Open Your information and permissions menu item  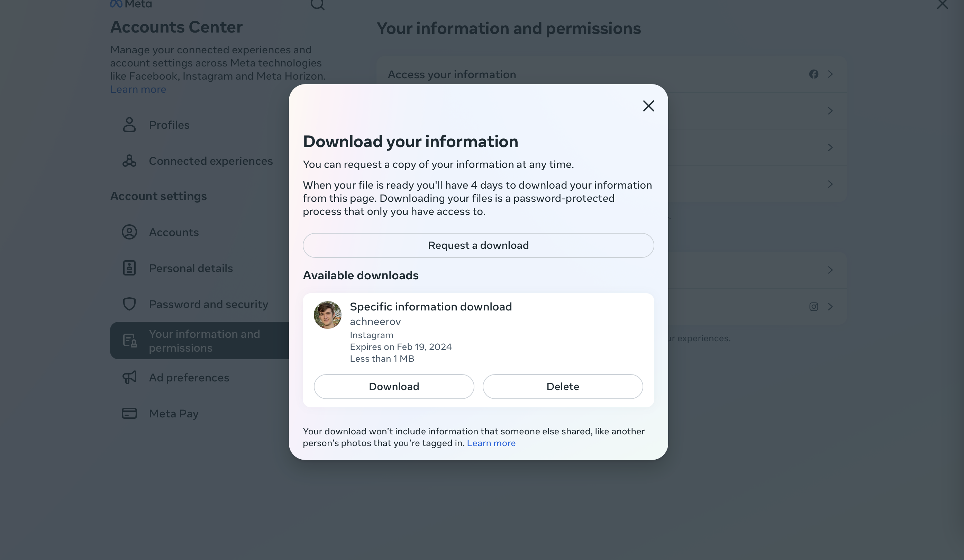pyautogui.click(x=204, y=341)
